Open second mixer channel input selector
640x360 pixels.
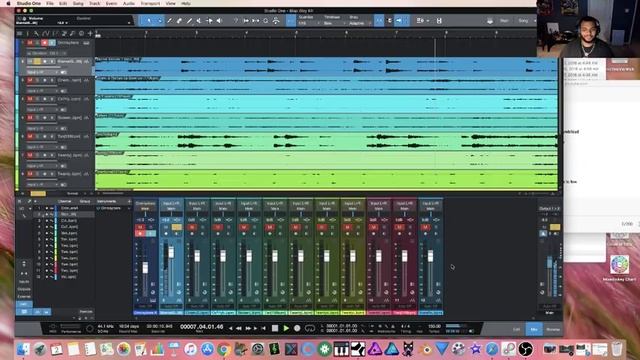171,203
